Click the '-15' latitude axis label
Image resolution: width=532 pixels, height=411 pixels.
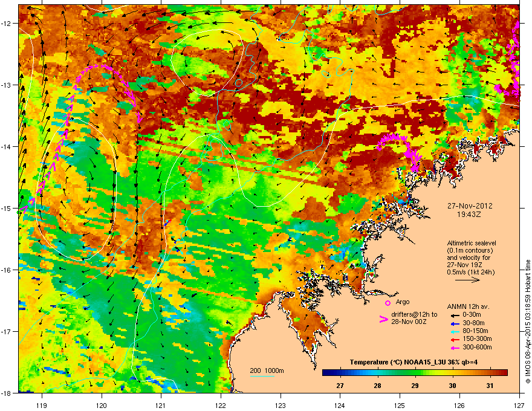[6, 208]
